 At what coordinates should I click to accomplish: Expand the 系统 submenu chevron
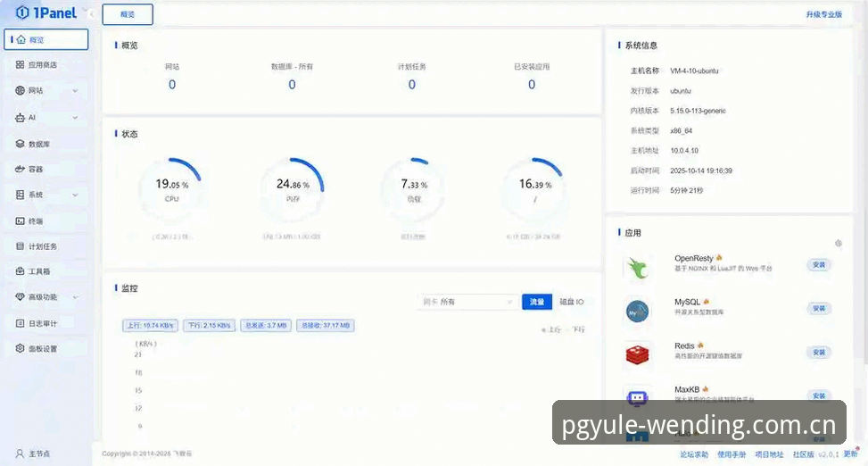click(x=75, y=195)
